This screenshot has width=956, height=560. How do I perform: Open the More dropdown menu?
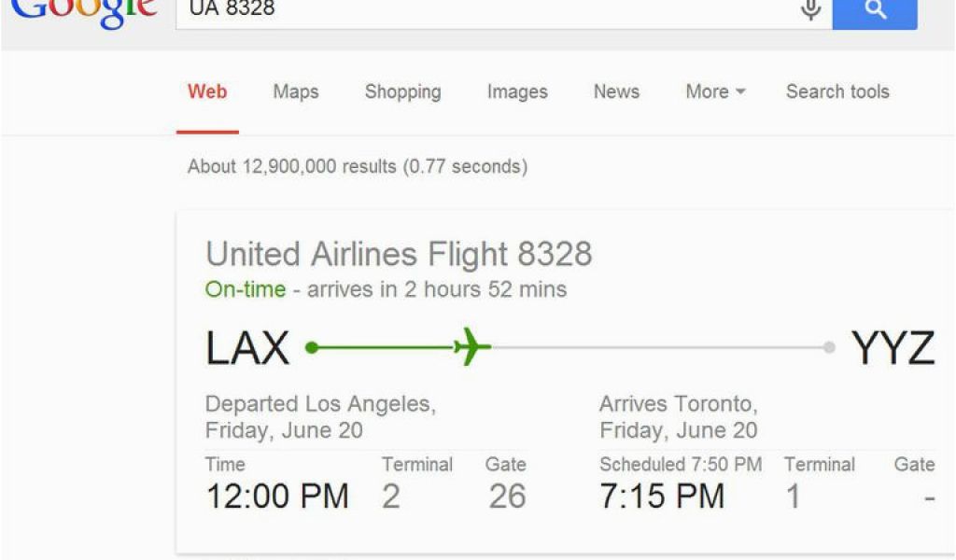pos(715,91)
